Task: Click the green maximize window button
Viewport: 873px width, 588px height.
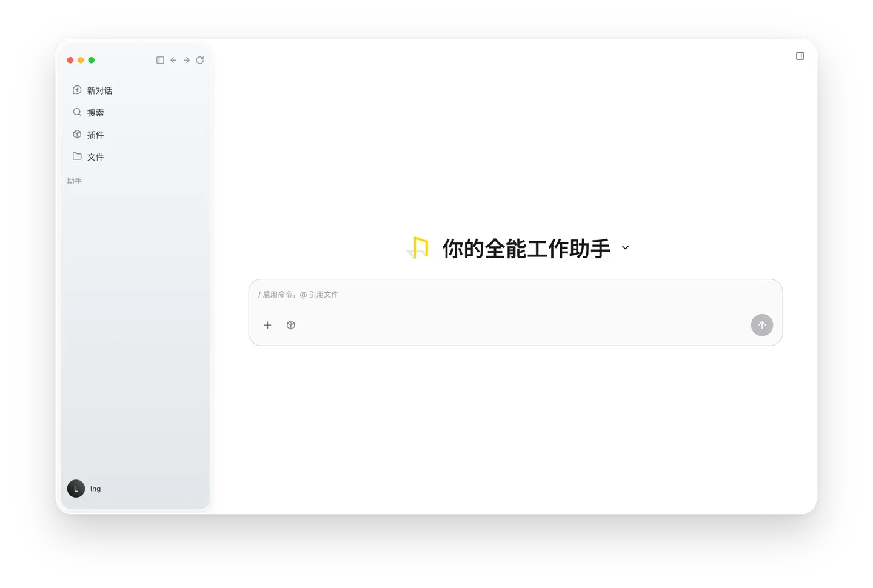Action: pyautogui.click(x=92, y=60)
